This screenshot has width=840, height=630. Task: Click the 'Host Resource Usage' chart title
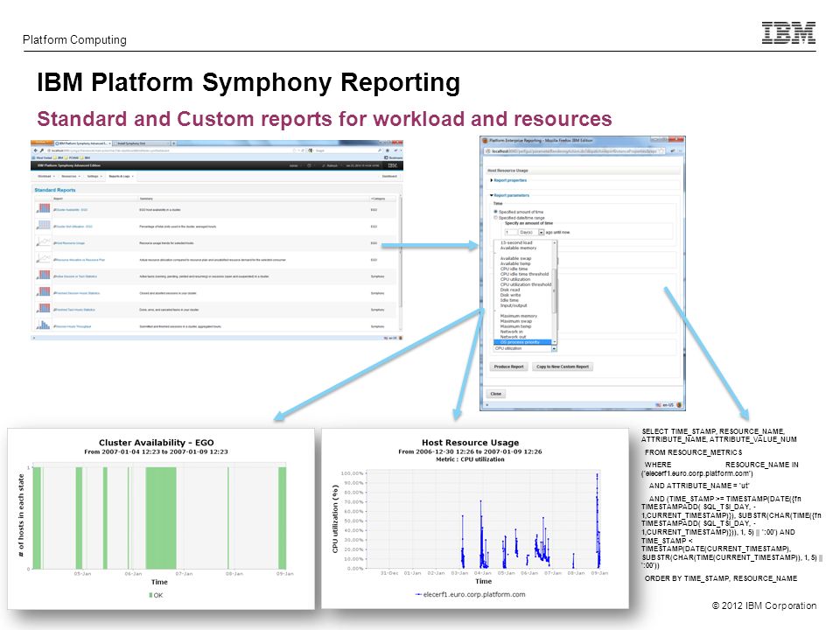click(x=471, y=443)
